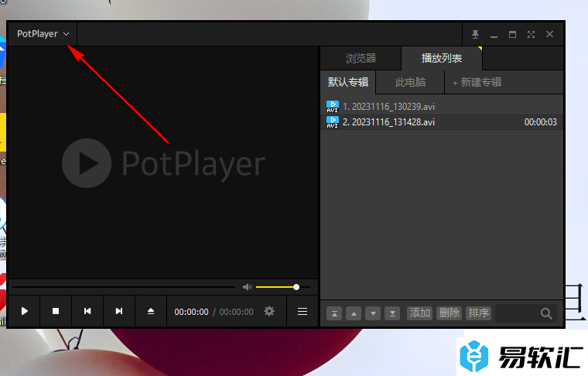This screenshot has height=376, width=588.
Task: Move selected playlist item up
Action: pyautogui.click(x=354, y=313)
